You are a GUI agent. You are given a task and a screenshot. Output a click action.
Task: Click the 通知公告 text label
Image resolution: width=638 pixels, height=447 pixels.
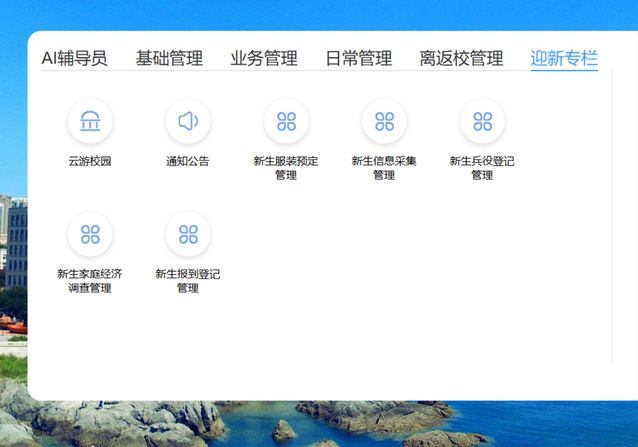pos(188,161)
